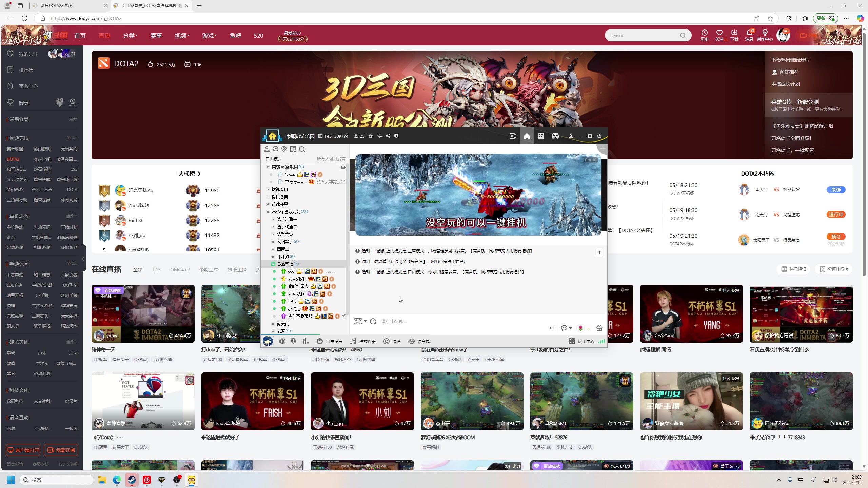This screenshot has height=488, width=868.
Task: Open the 分类 dropdown in Douyu navbar
Action: tap(130, 36)
